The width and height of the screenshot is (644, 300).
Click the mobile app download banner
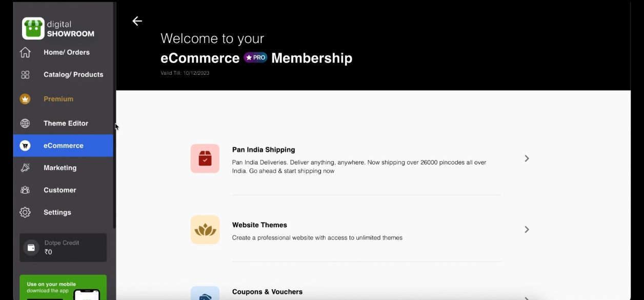[x=63, y=288]
